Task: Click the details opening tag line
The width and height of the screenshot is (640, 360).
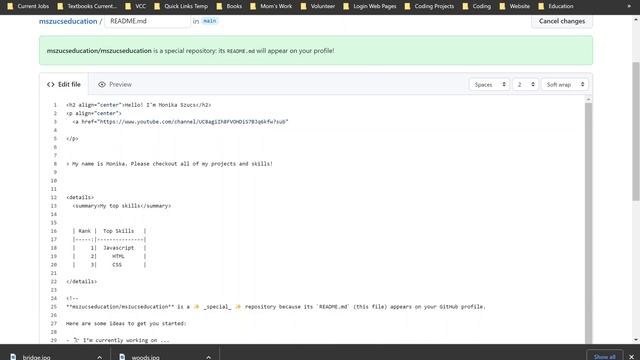Action: point(80,197)
